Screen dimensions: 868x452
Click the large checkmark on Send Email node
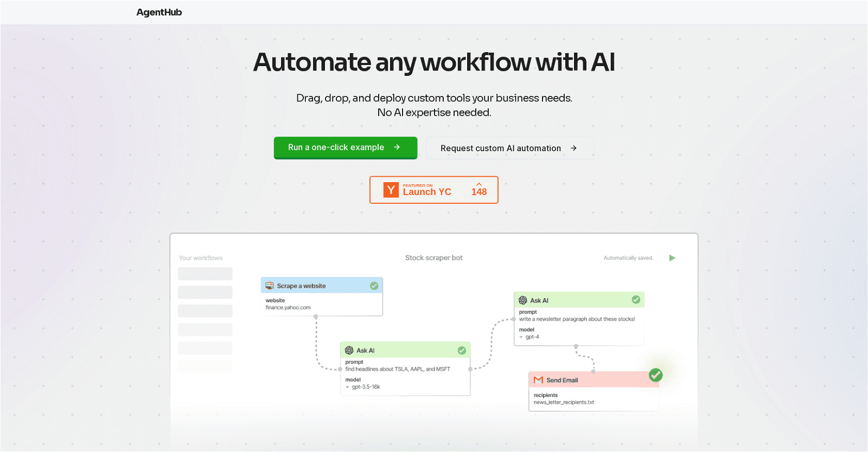(x=656, y=374)
